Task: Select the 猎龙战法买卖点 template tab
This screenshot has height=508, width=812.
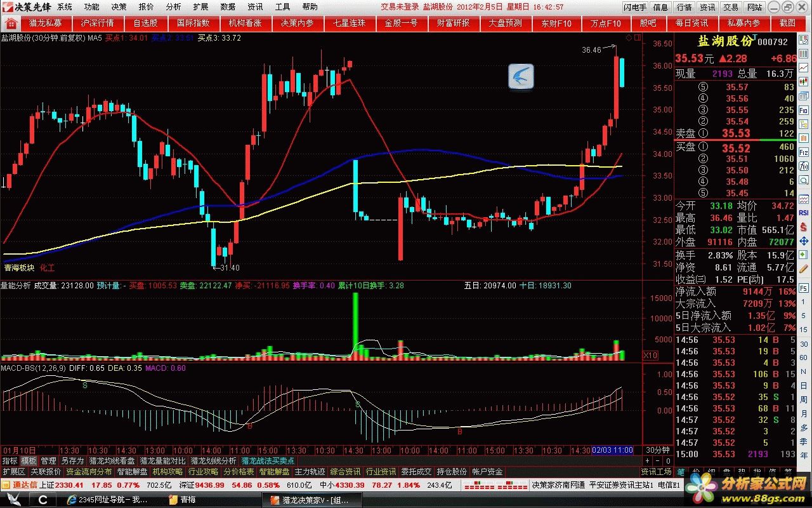Action: (268, 460)
